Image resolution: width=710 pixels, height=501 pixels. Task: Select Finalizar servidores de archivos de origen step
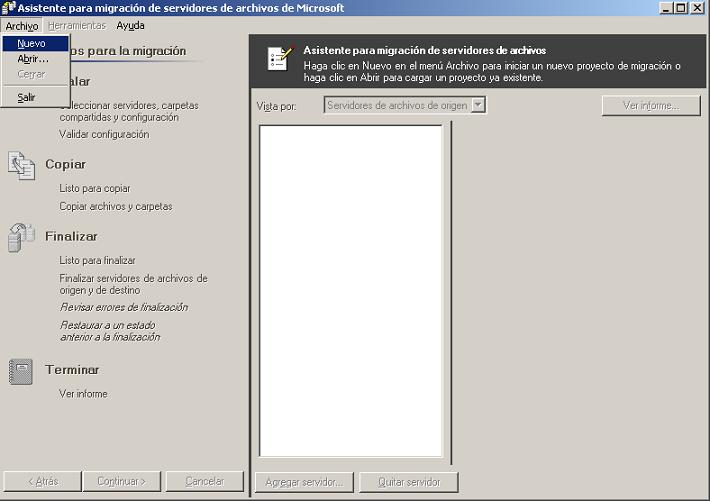point(134,284)
